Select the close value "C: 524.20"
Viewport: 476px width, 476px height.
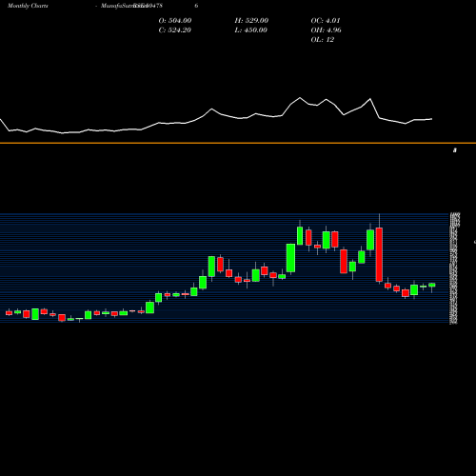[175, 30]
